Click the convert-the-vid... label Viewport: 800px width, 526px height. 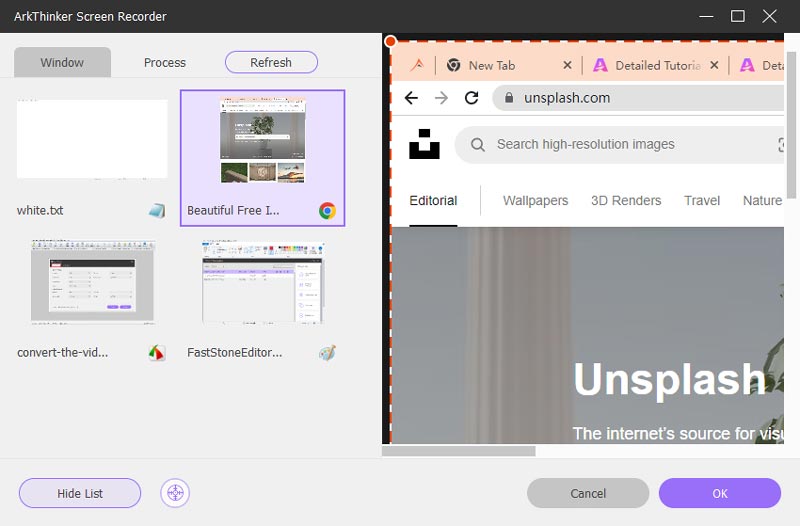pos(62,353)
